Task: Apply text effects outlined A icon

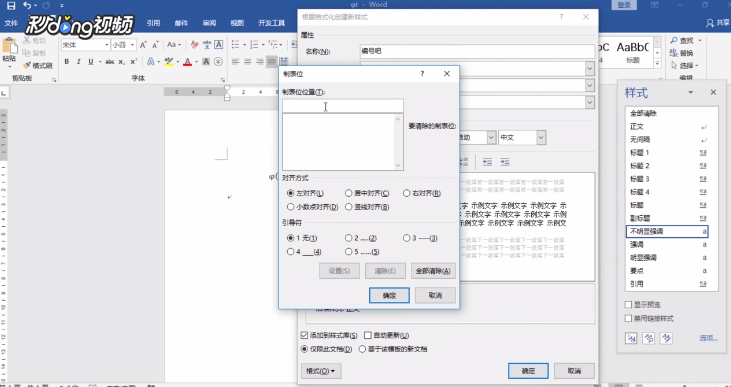Action: [151, 62]
